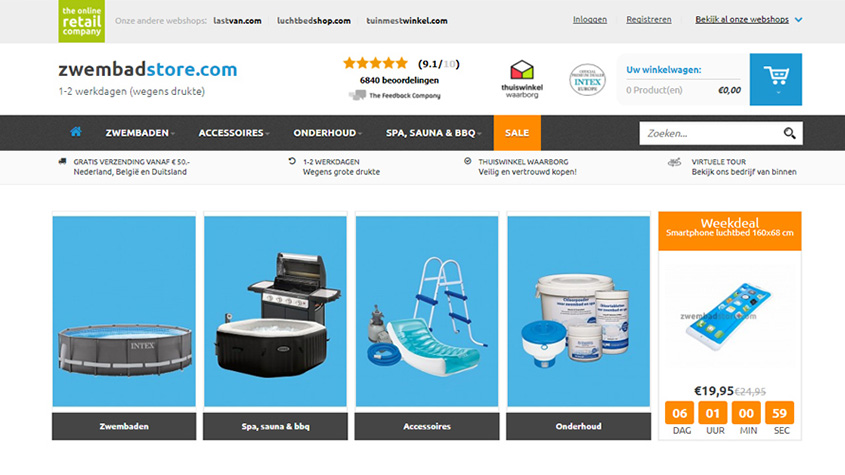This screenshot has width=845, height=475.
Task: Open Bekijk al onze webshops dropdown
Action: [x=749, y=19]
